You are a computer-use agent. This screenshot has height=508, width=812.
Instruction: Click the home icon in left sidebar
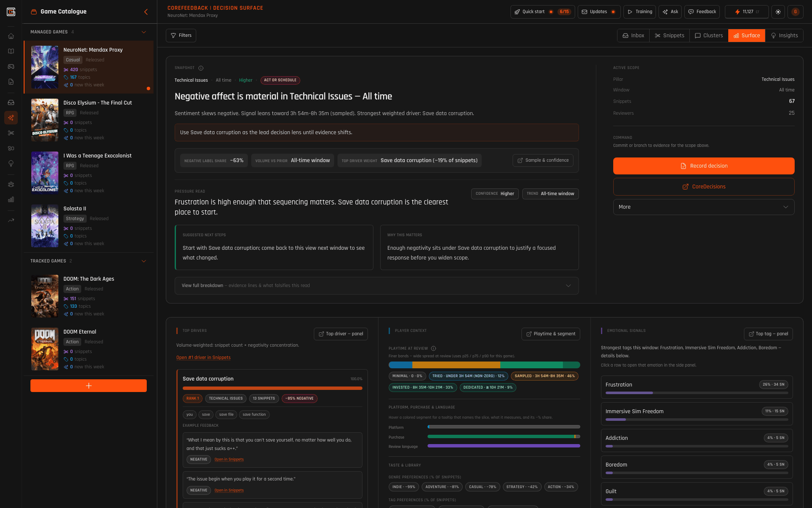(11, 36)
